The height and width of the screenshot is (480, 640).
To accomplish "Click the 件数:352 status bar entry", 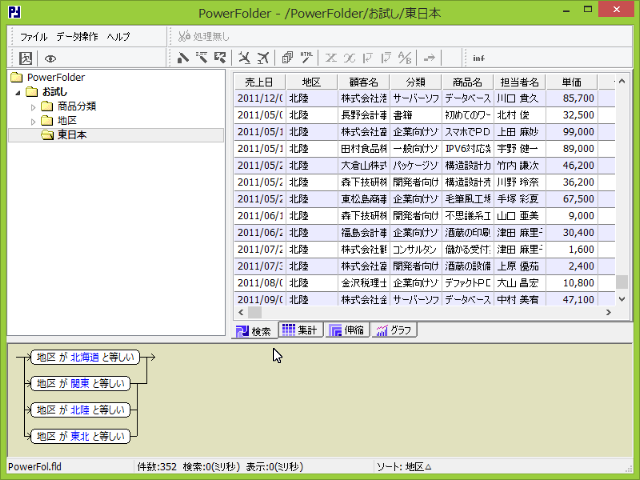I will [157, 467].
